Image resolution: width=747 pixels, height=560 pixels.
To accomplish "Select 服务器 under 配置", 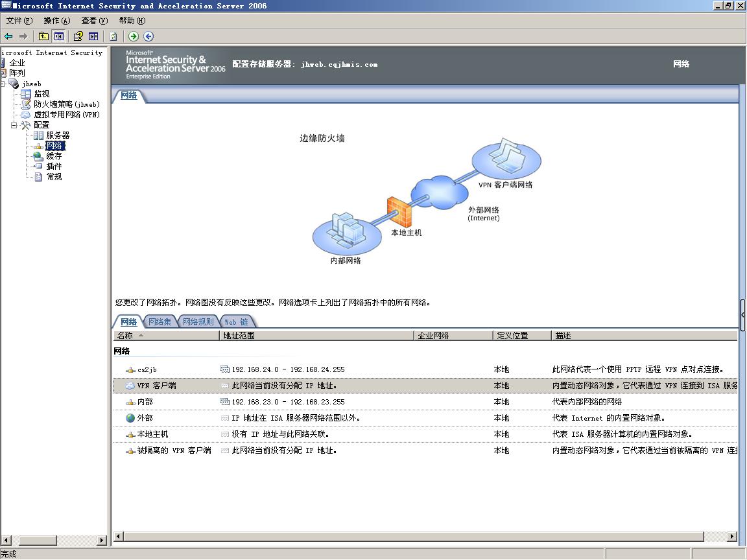I will pos(58,135).
